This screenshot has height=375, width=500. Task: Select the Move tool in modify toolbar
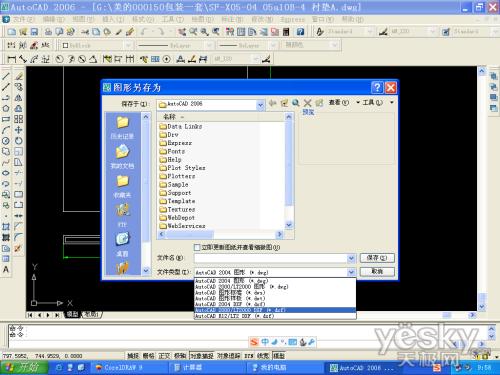18,130
